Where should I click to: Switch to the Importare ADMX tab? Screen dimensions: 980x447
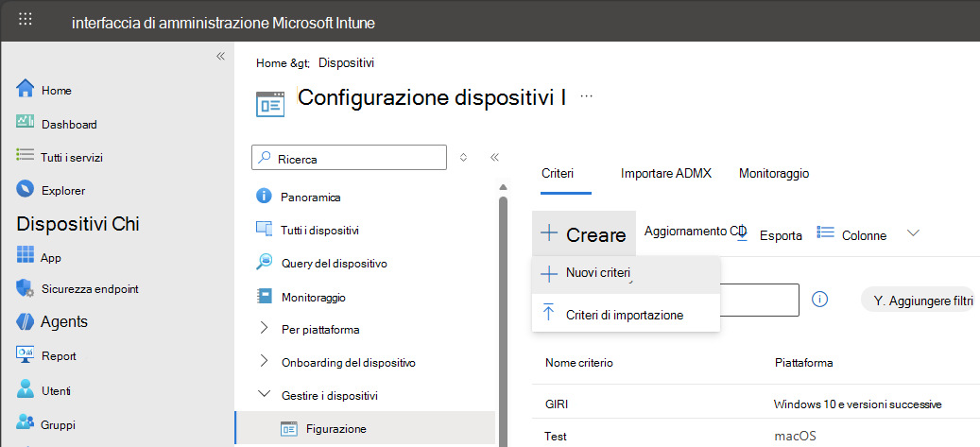point(665,174)
